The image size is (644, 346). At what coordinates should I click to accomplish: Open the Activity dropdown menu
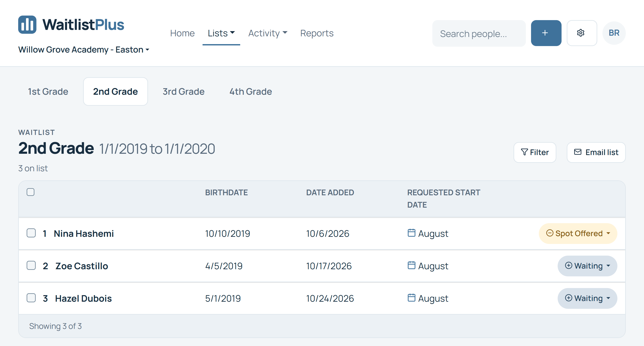click(x=268, y=33)
